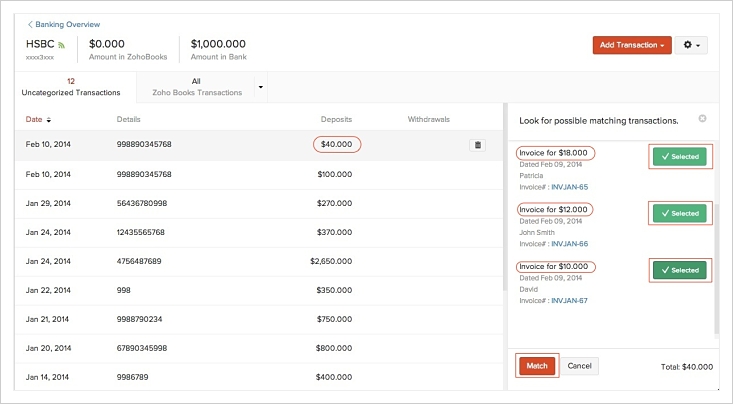Switch to Uncategorized Transactions tab

tap(71, 87)
